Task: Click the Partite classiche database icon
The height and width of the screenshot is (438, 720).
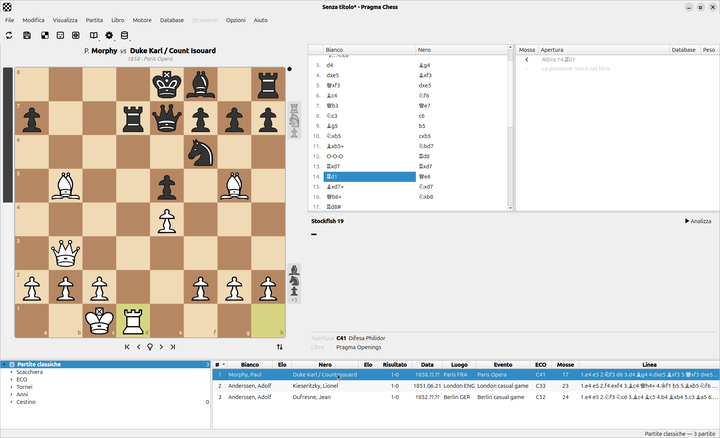Action: 12,364
